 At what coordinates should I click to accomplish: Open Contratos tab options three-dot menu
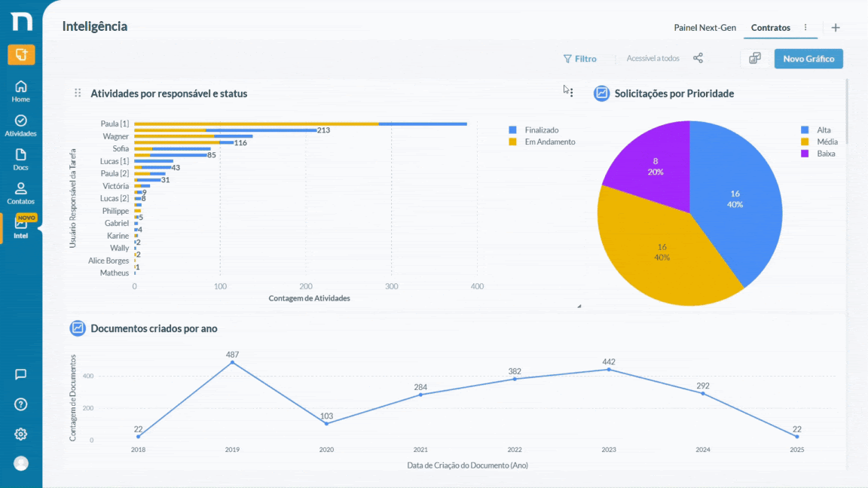(805, 28)
